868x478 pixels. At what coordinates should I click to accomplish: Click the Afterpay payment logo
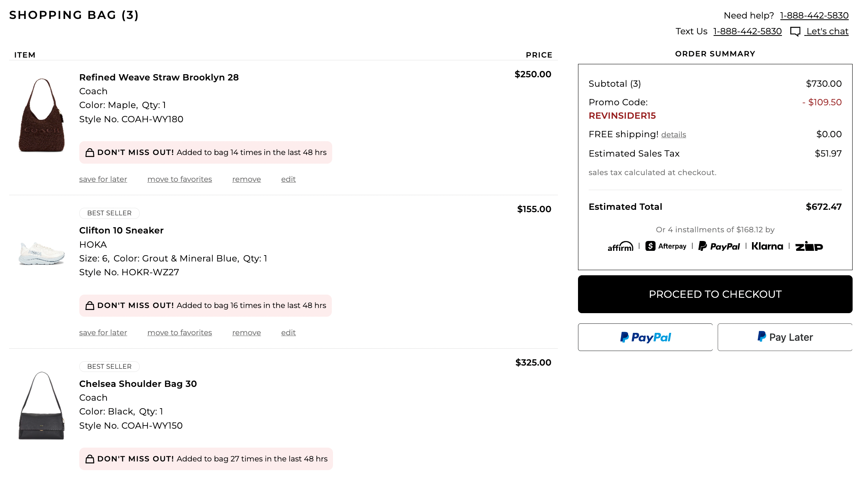pos(666,246)
